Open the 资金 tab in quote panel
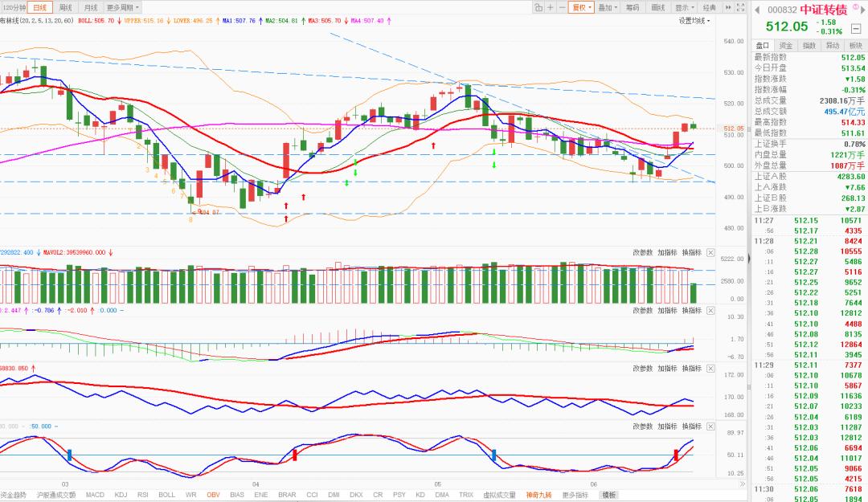This screenshot has height=502, width=868. (x=785, y=46)
